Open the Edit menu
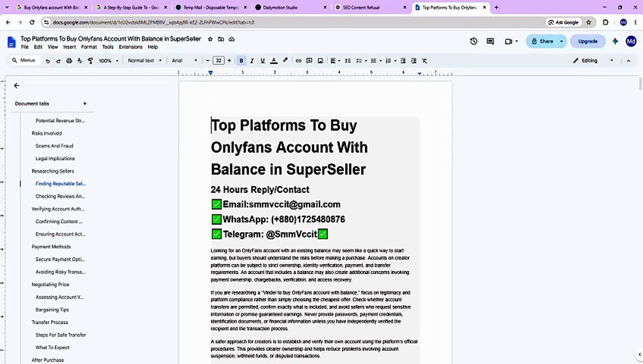The image size is (643, 364). click(38, 47)
